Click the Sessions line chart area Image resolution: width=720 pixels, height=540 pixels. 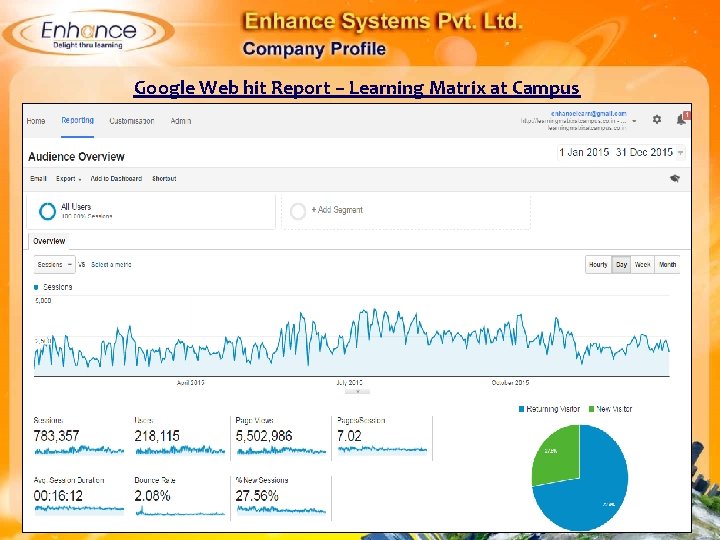352,342
